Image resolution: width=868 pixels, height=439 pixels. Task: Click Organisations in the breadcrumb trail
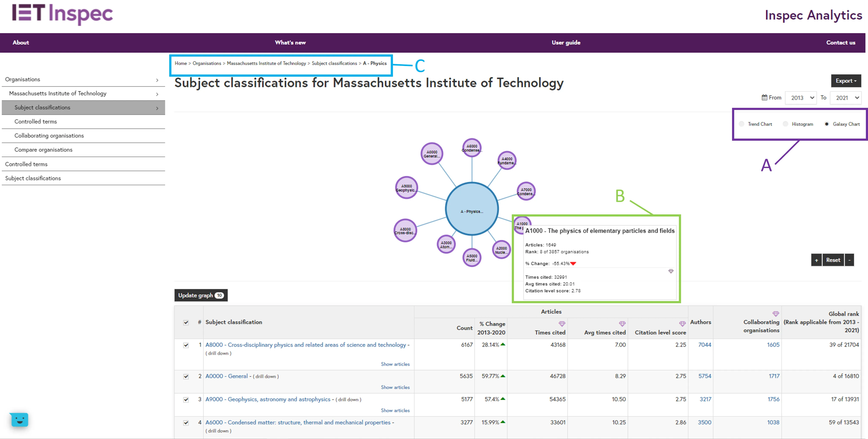[207, 63]
